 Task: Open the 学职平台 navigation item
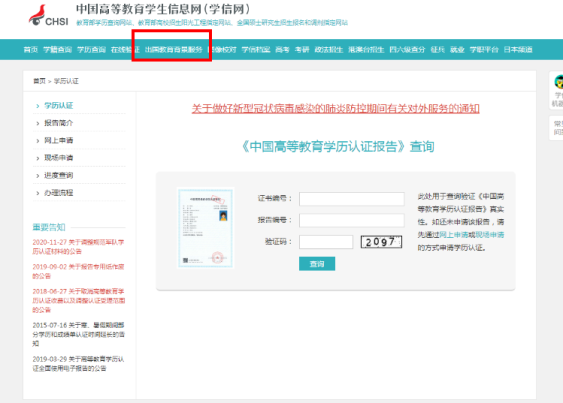tap(484, 50)
